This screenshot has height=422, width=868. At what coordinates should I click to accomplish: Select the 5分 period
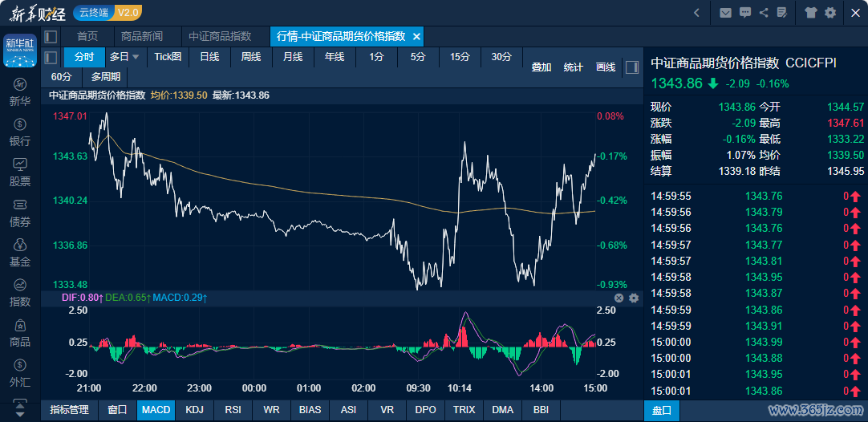pyautogui.click(x=418, y=56)
